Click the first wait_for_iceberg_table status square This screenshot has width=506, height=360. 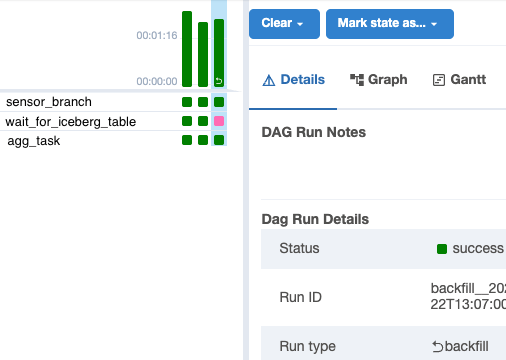(x=187, y=121)
